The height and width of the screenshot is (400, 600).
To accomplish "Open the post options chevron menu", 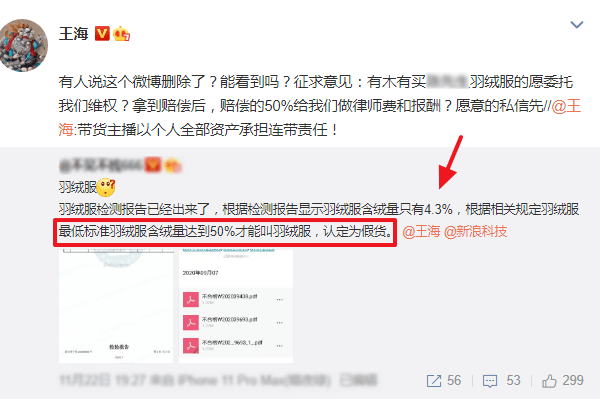I will pos(577,25).
